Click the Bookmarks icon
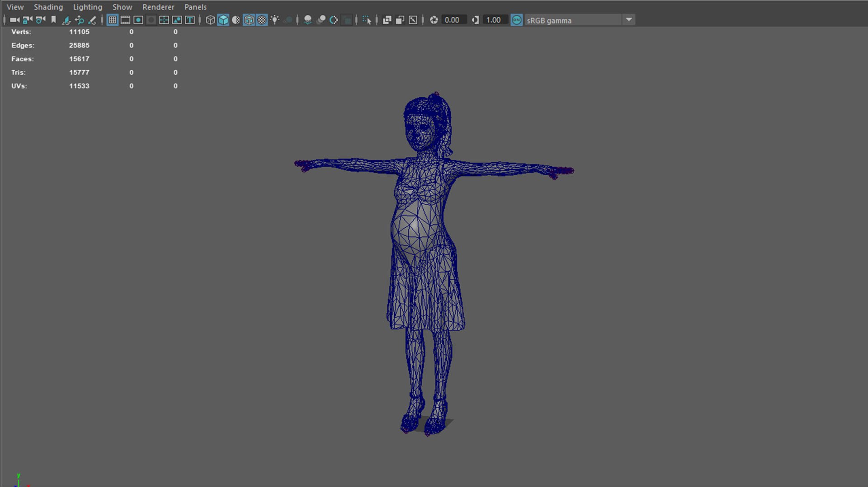 point(53,20)
